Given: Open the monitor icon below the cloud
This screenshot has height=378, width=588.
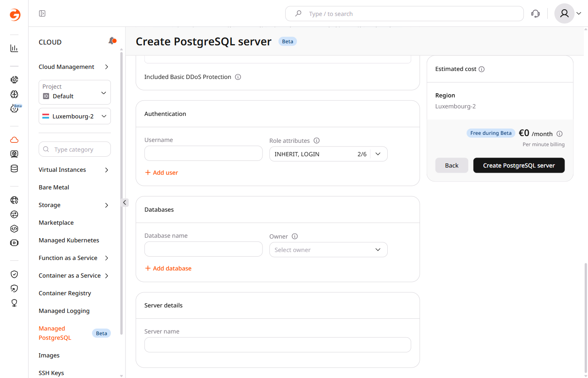Looking at the screenshot, I should click(14, 154).
